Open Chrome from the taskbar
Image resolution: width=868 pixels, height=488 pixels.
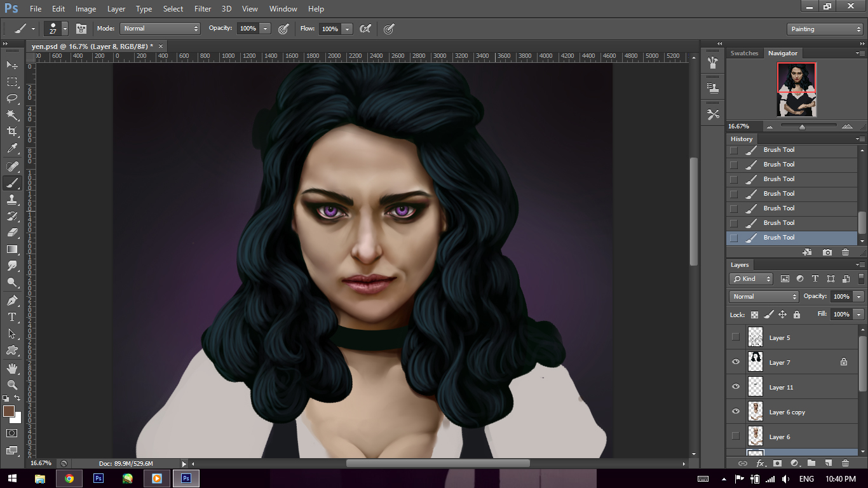pos(69,478)
